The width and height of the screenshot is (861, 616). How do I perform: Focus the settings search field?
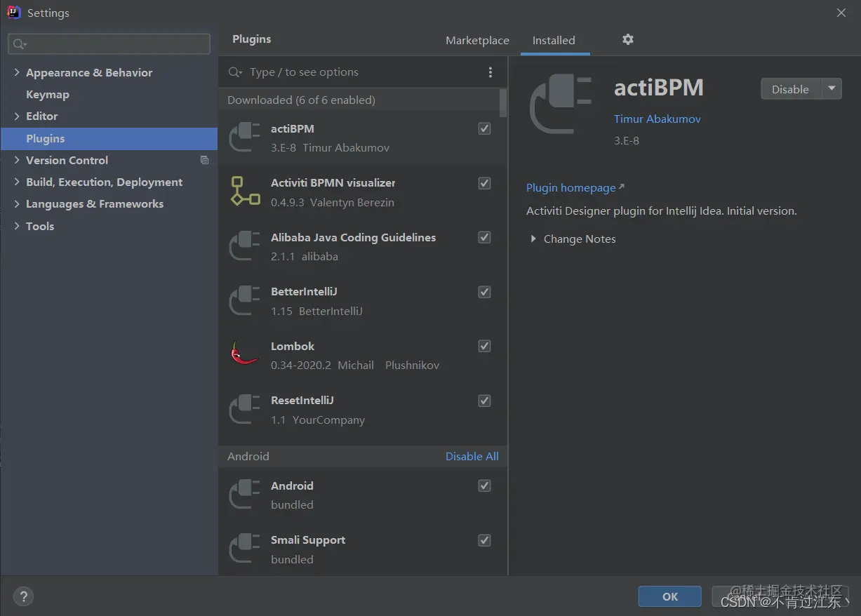pyautogui.click(x=109, y=43)
